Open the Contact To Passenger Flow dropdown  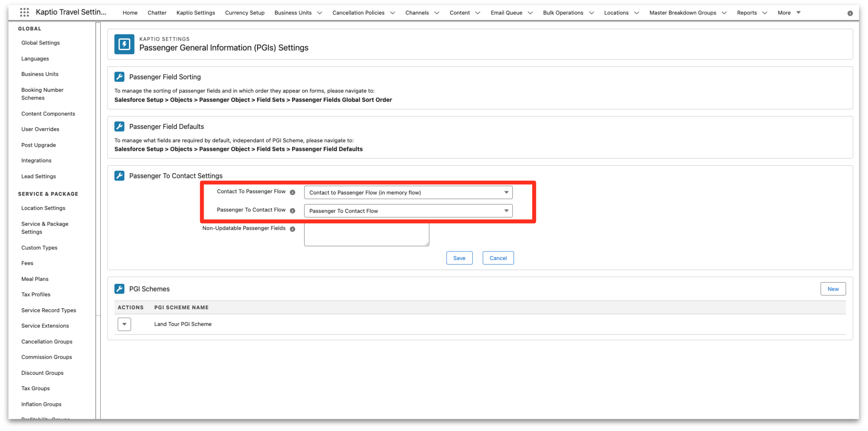click(x=408, y=192)
